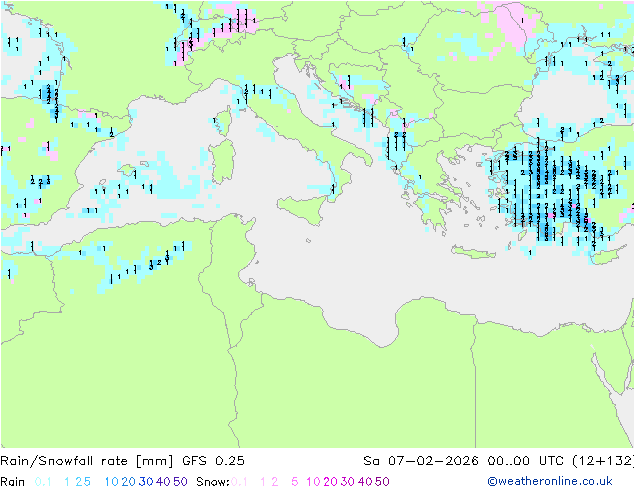Click the 'Rain' legend label

[13, 482]
